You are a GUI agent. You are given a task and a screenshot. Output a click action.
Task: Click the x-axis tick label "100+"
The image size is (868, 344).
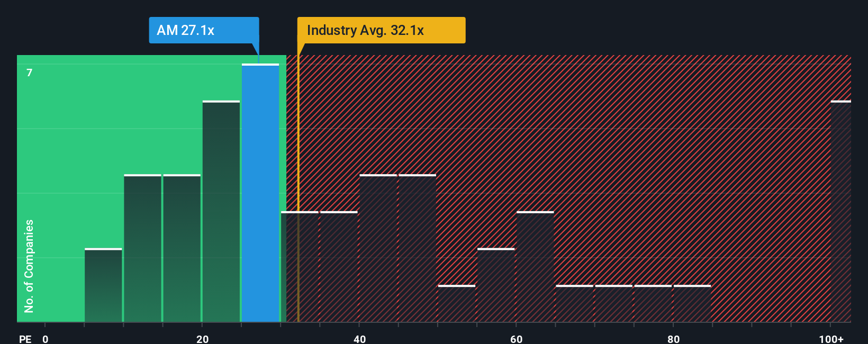831,339
